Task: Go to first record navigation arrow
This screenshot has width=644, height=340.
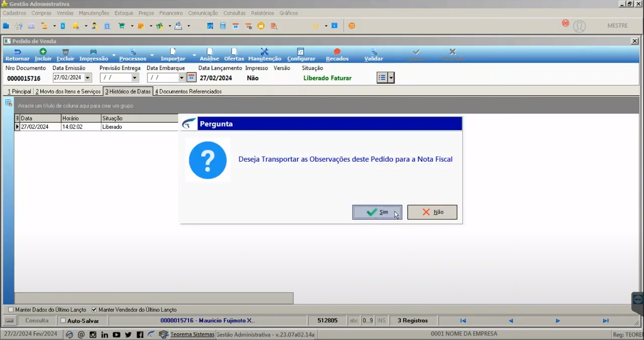Action: pyautogui.click(x=463, y=320)
